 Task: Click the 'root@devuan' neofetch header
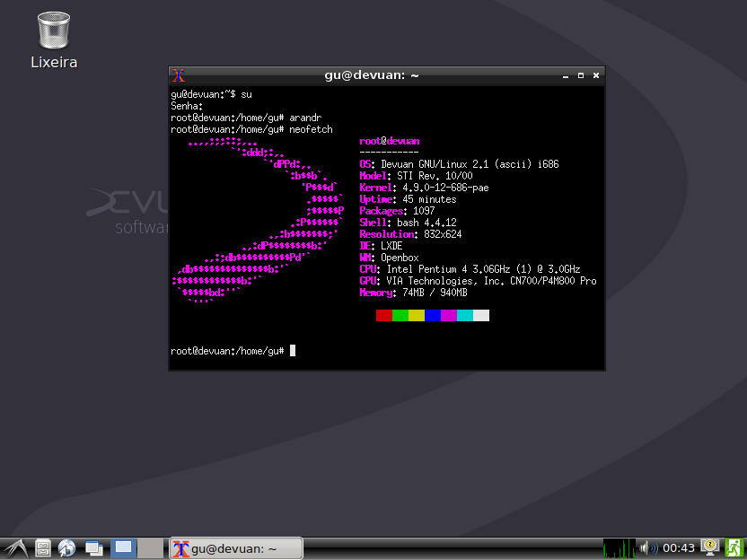tap(390, 141)
